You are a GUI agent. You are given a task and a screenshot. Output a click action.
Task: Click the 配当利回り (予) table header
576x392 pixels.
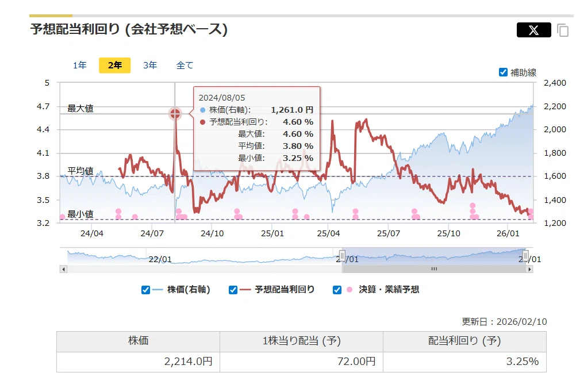[464, 341]
